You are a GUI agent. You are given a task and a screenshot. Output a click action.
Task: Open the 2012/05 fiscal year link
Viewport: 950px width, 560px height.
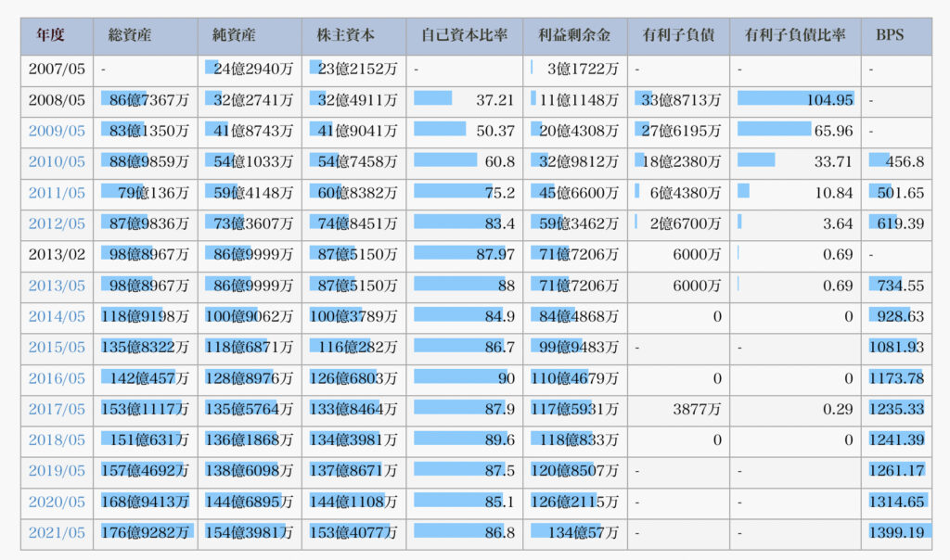click(x=57, y=223)
